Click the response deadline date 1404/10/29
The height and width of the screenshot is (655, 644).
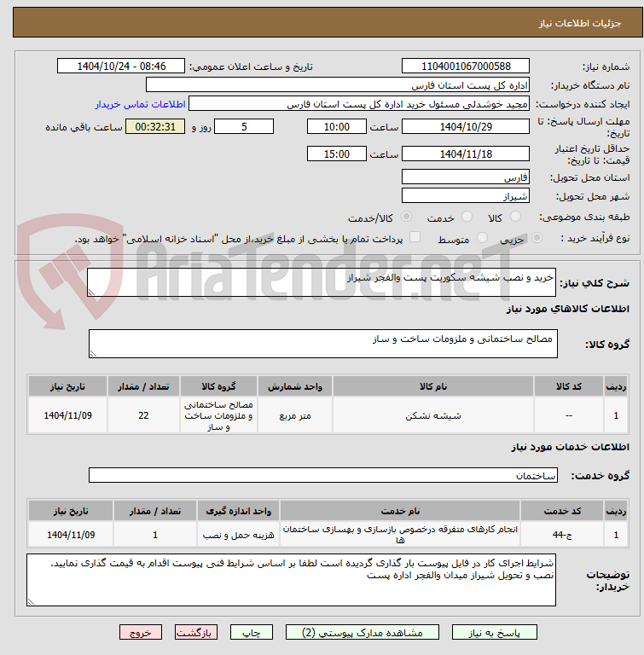(x=466, y=127)
